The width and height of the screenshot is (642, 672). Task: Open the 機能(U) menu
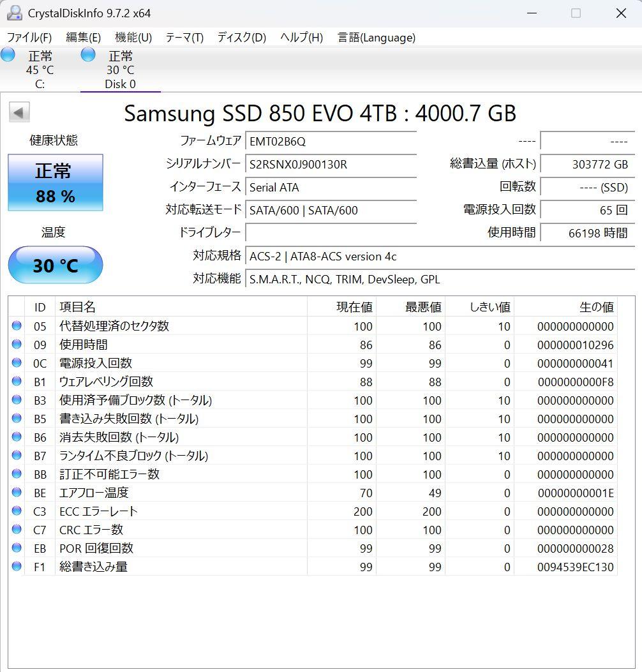pyautogui.click(x=133, y=38)
